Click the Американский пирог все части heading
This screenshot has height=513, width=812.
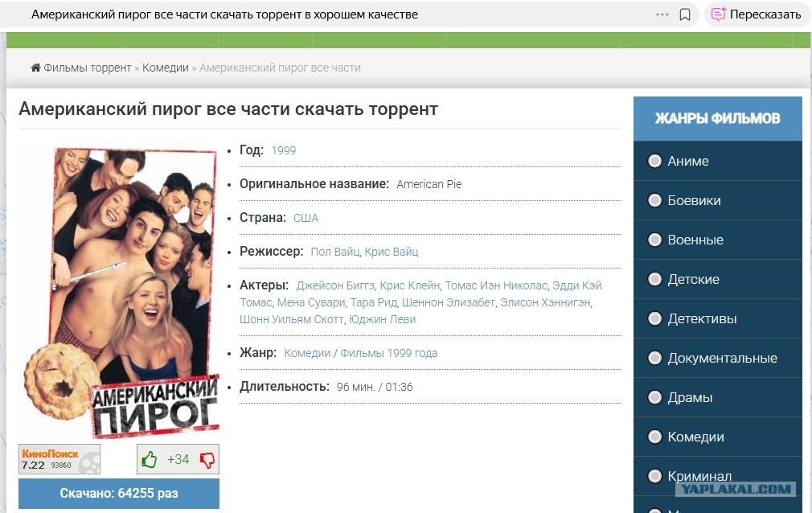coord(228,109)
